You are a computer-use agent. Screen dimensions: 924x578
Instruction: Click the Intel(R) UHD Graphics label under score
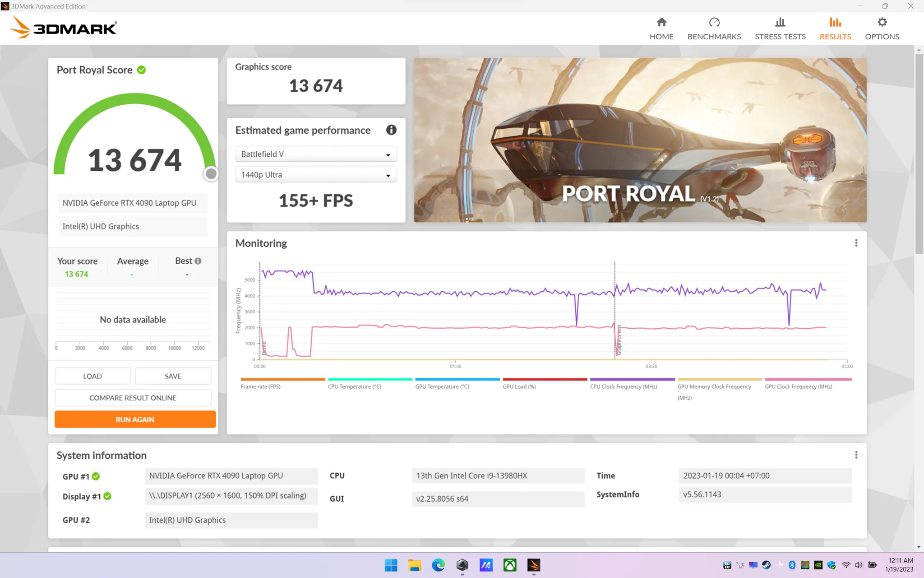133,226
